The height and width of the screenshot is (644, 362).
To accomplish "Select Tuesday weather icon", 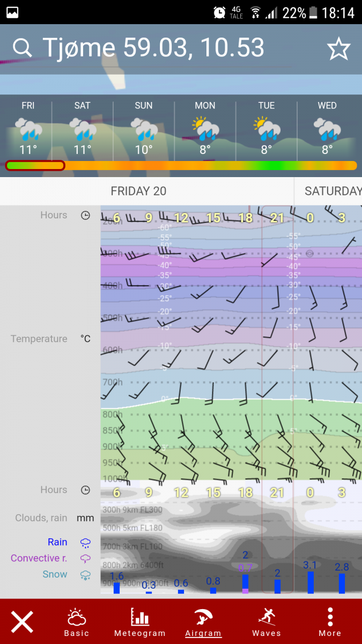I will click(267, 129).
